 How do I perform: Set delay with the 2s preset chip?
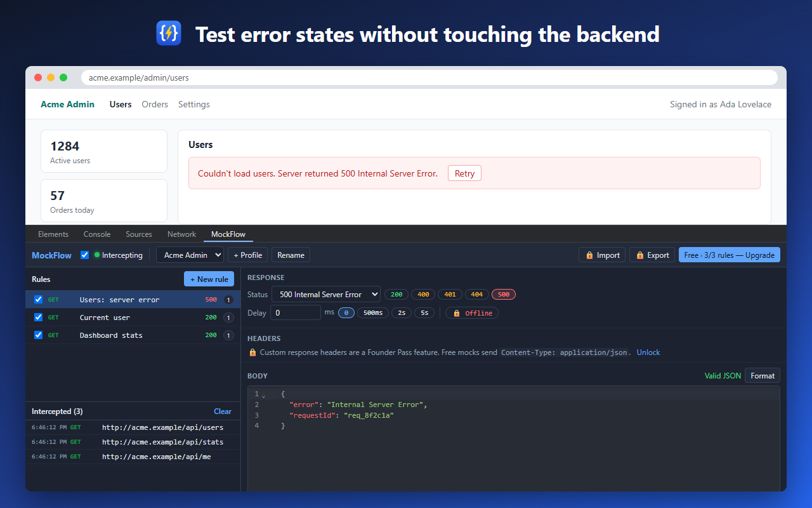402,313
